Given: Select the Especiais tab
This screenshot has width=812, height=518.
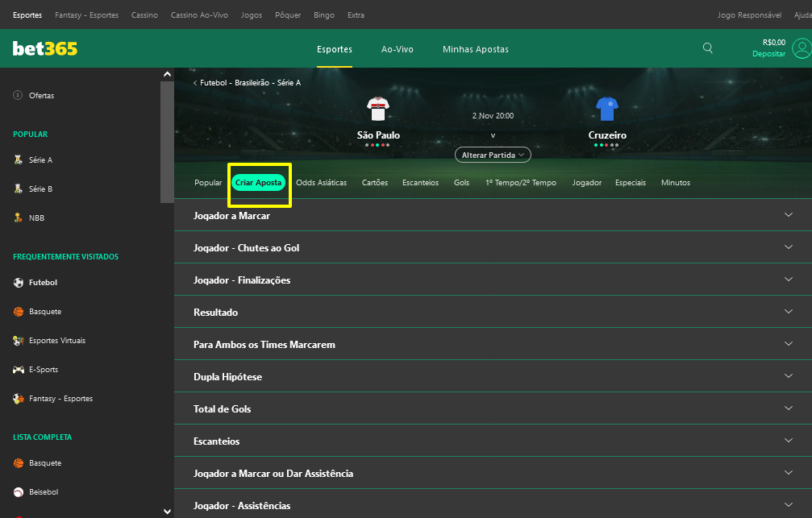Looking at the screenshot, I should click(631, 183).
